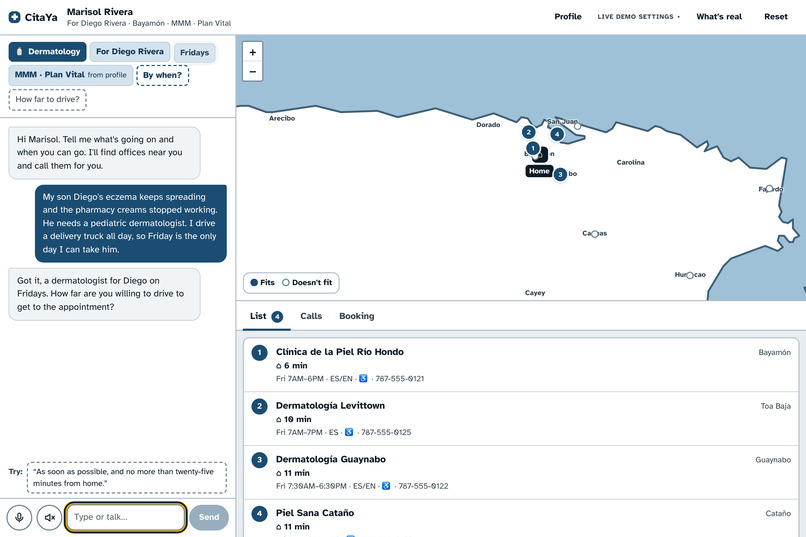The height and width of the screenshot is (537, 806).
Task: Click the By when? chip
Action: tap(162, 75)
